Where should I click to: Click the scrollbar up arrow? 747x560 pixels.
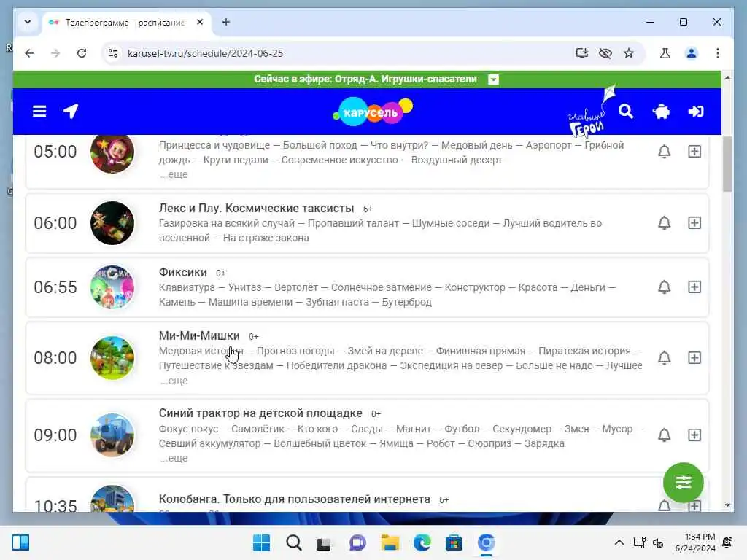click(x=727, y=77)
